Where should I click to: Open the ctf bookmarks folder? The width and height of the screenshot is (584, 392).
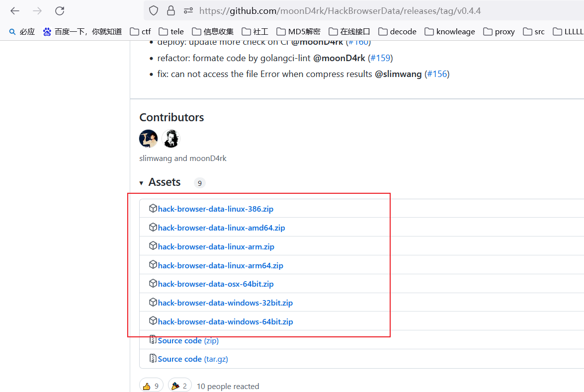pos(141,32)
